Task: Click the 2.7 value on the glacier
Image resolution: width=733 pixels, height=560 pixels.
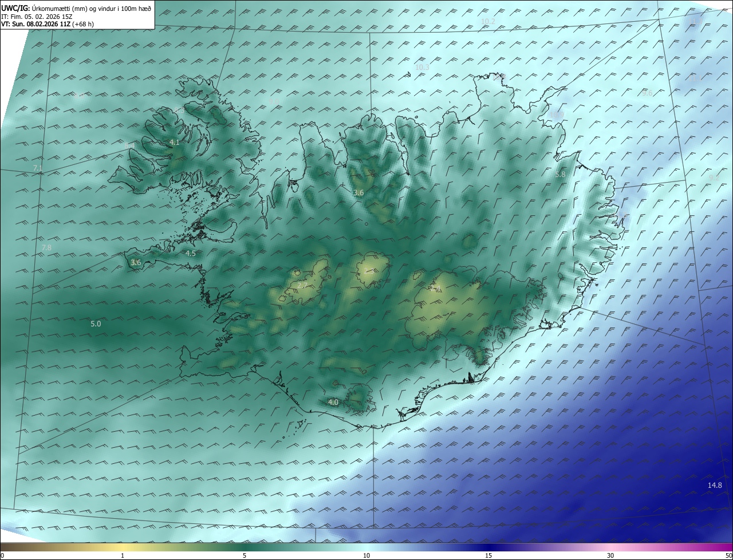Action: [x=302, y=285]
